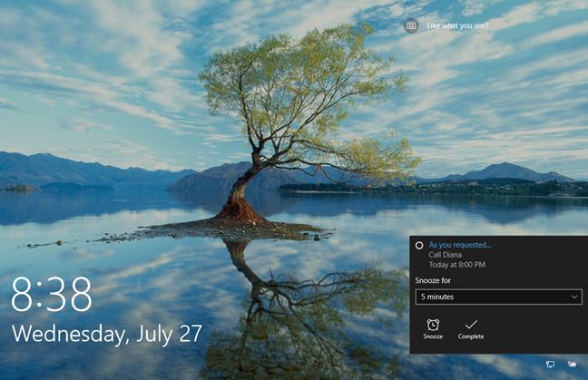Click the battery status icon on lock screen
The width and height of the screenshot is (588, 380).
point(572,364)
